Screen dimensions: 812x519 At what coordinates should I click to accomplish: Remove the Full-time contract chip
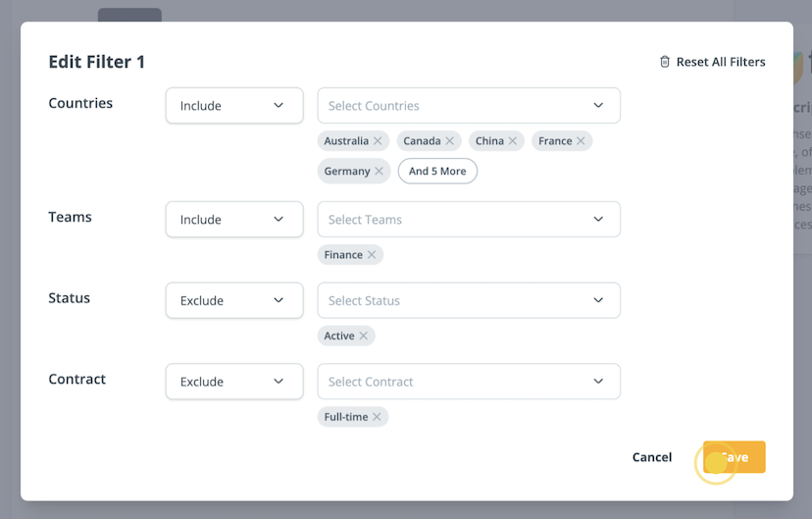point(377,418)
